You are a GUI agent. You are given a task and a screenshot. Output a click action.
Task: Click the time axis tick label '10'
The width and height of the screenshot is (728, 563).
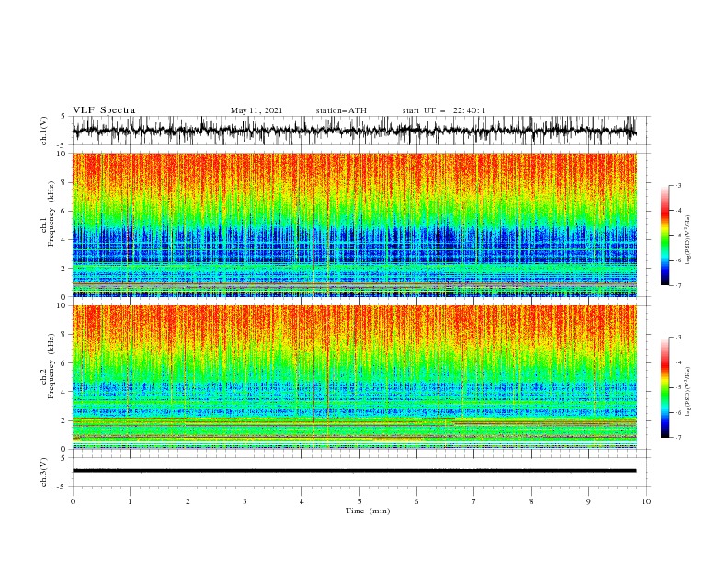pyautogui.click(x=646, y=501)
